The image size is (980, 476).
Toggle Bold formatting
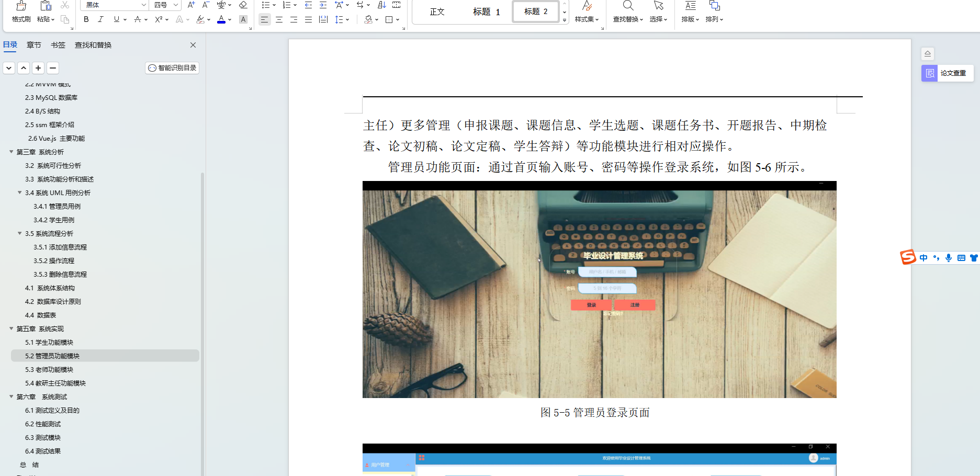click(86, 19)
